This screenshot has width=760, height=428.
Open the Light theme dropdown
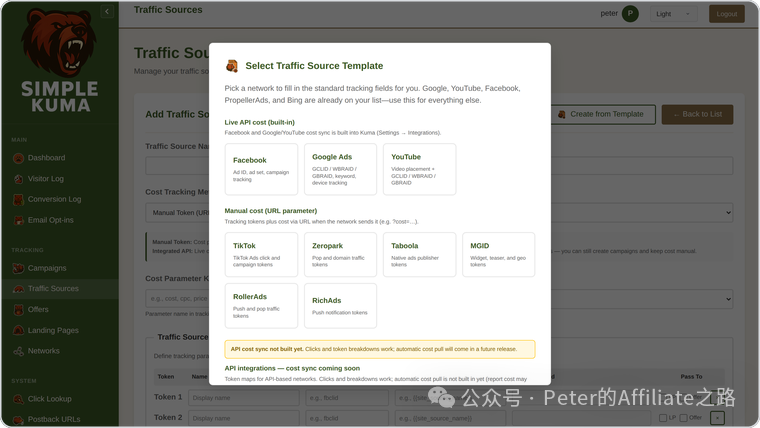673,14
